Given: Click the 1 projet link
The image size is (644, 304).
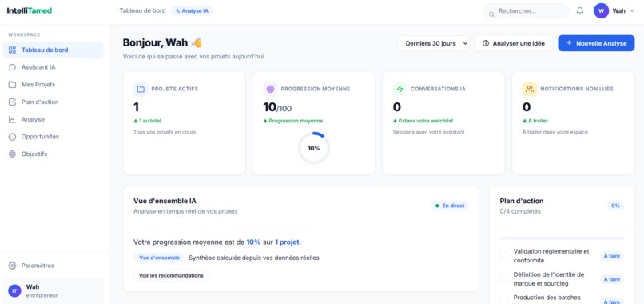Looking at the screenshot, I should point(288,242).
